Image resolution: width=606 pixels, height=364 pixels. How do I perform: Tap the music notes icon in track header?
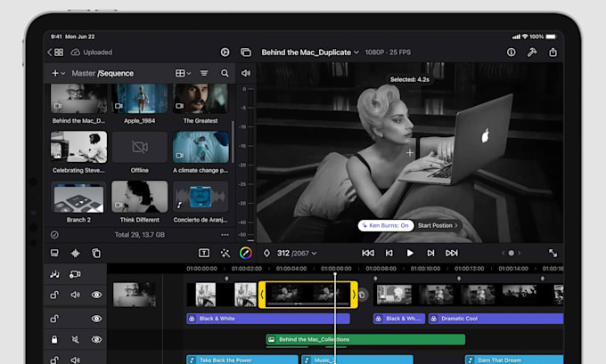point(54,274)
